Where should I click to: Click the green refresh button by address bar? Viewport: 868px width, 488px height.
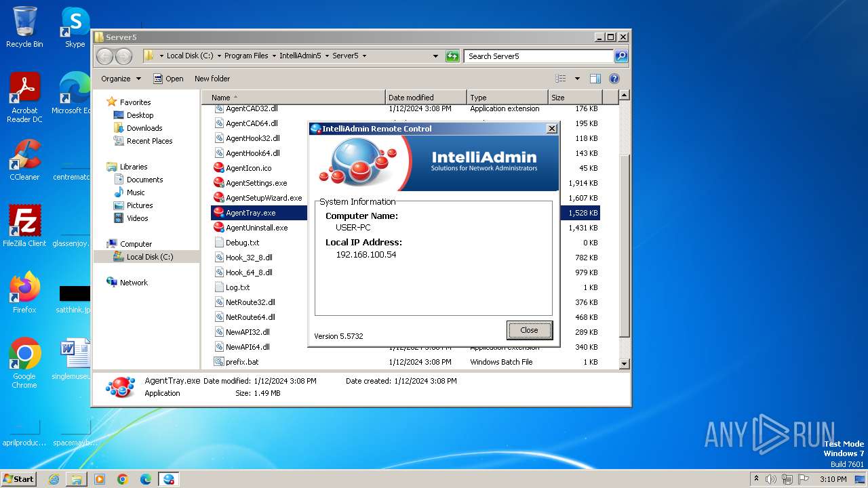(452, 56)
